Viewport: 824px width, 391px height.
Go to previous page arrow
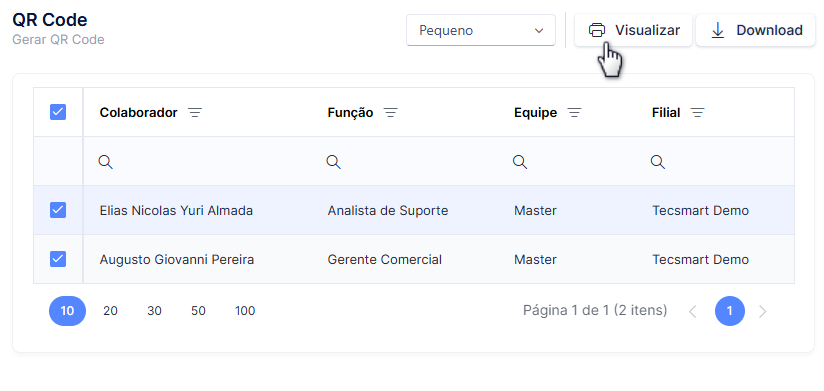click(x=693, y=312)
